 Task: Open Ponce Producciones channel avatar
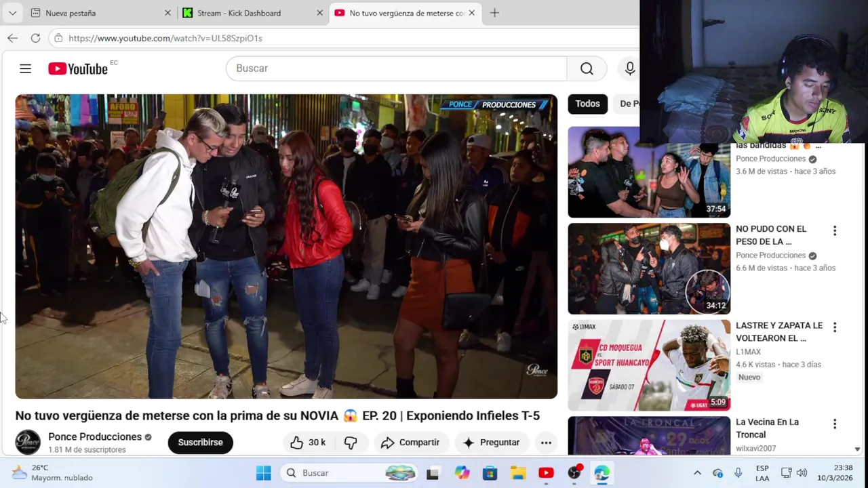28,442
